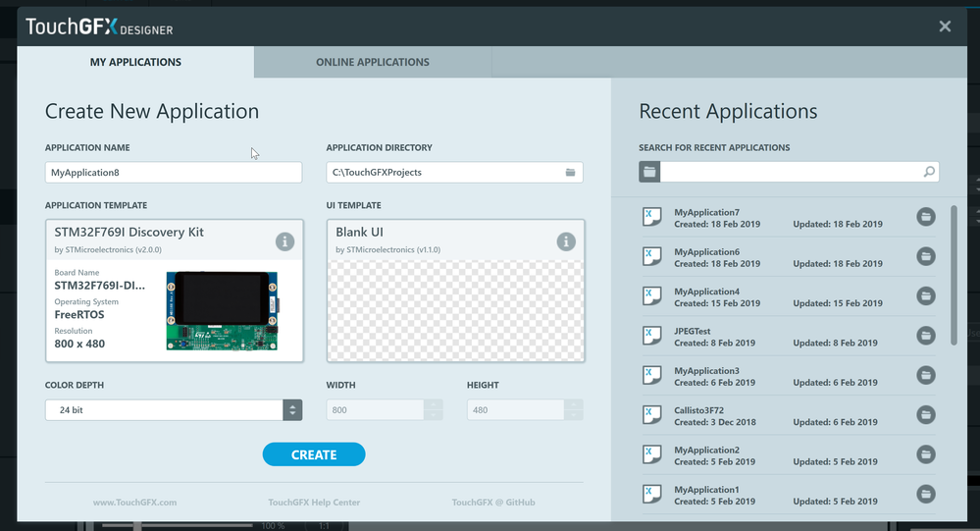Open folder of MyApplication6
980x531 pixels.
pos(926,256)
